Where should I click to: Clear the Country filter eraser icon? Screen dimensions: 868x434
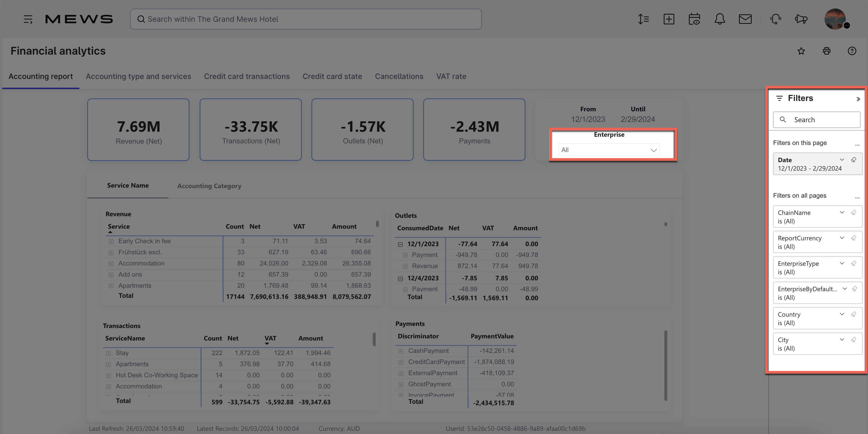click(853, 314)
